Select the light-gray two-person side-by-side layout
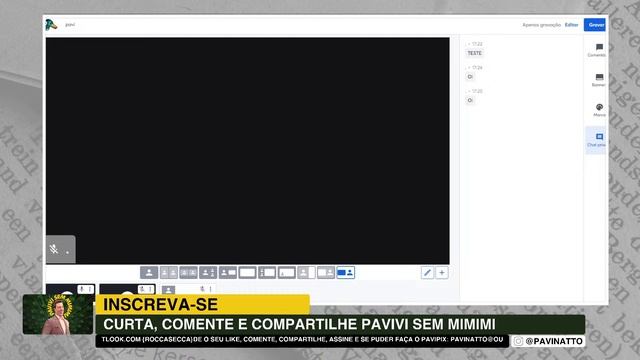The height and width of the screenshot is (360, 640). pos(169,273)
